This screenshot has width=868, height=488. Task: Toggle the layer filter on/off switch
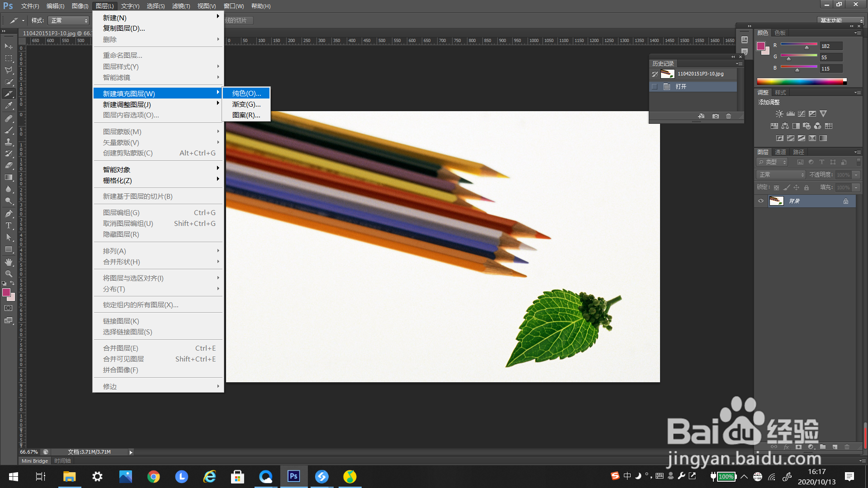pos(859,162)
